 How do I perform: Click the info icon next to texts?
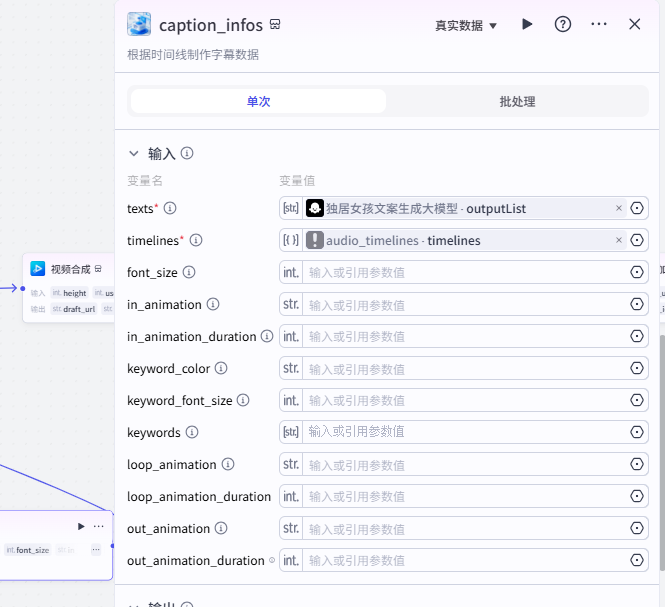coord(170,208)
